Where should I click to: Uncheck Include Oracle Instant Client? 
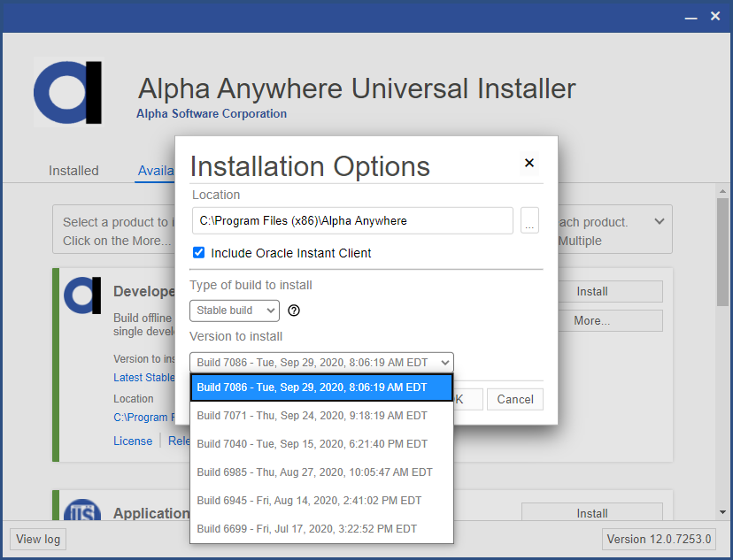pos(198,253)
